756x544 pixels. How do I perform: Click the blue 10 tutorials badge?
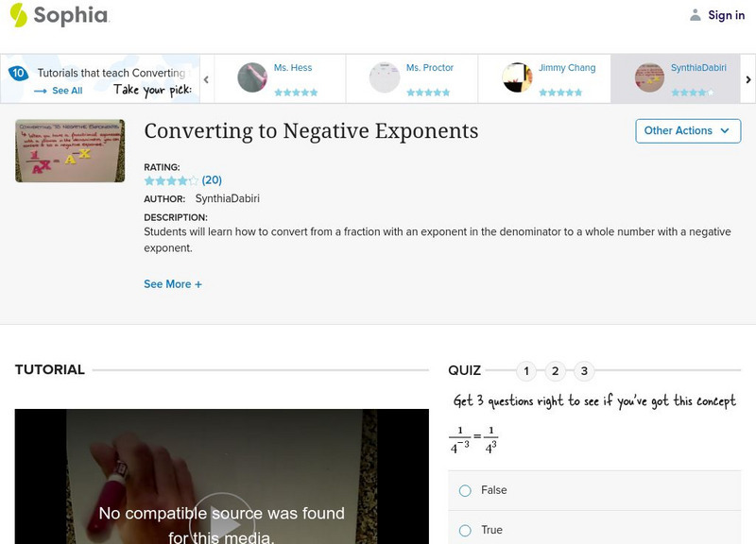click(18, 73)
